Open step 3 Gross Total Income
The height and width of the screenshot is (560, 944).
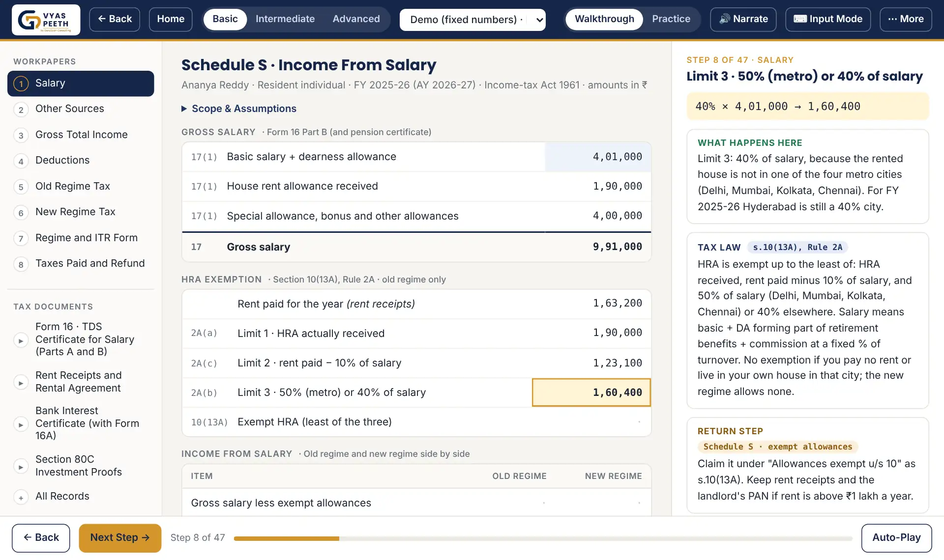tap(81, 135)
